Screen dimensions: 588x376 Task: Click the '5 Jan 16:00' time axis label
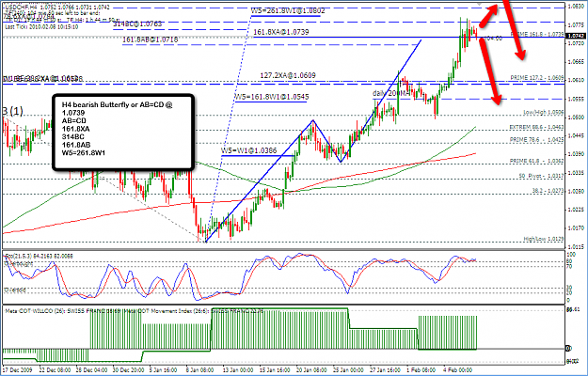pyautogui.click(x=163, y=369)
